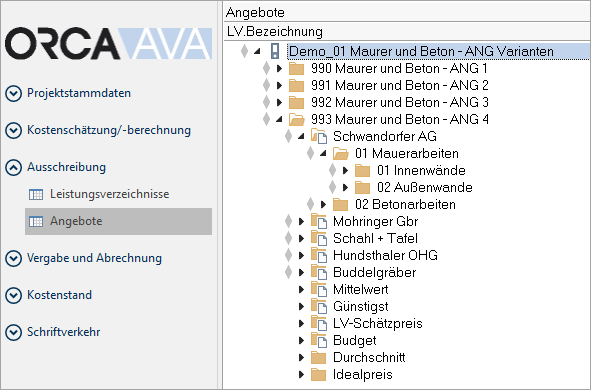The height and width of the screenshot is (390, 591).
Task: Click the Idealpreis folder icon
Action: (318, 375)
